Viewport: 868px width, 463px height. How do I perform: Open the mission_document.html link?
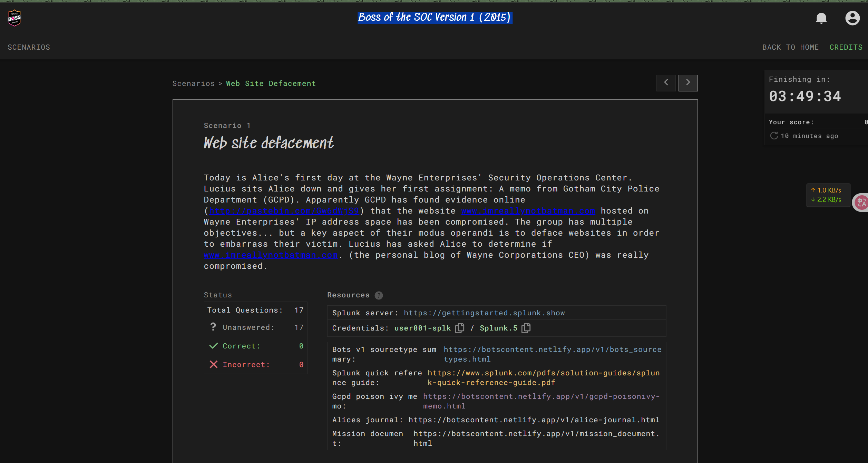pos(536,439)
